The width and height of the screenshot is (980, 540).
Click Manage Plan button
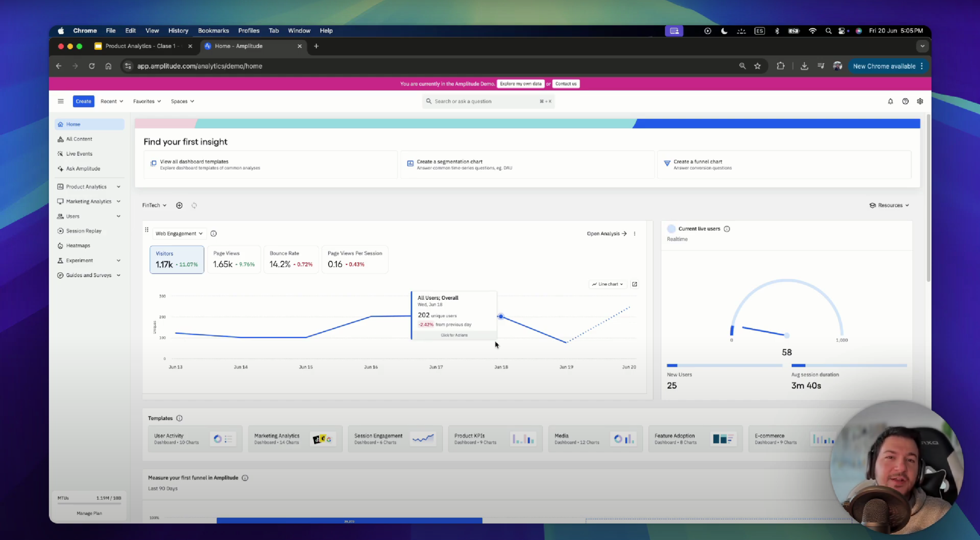tap(89, 513)
